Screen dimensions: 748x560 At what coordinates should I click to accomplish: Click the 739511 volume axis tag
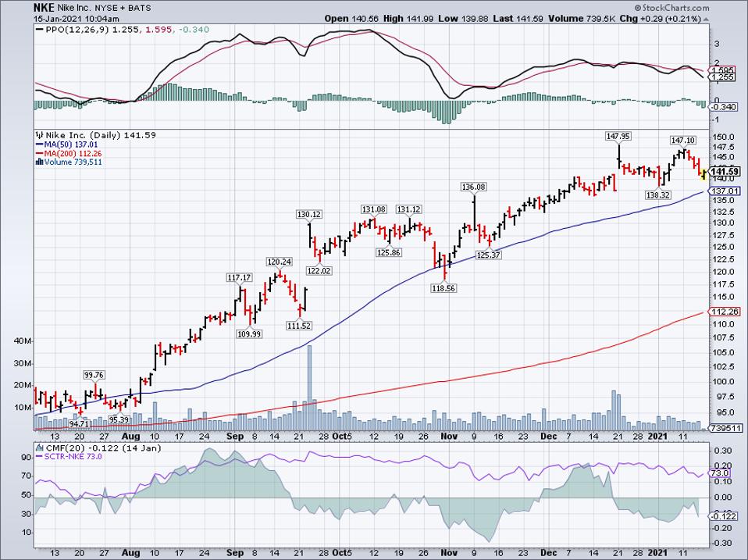point(725,428)
